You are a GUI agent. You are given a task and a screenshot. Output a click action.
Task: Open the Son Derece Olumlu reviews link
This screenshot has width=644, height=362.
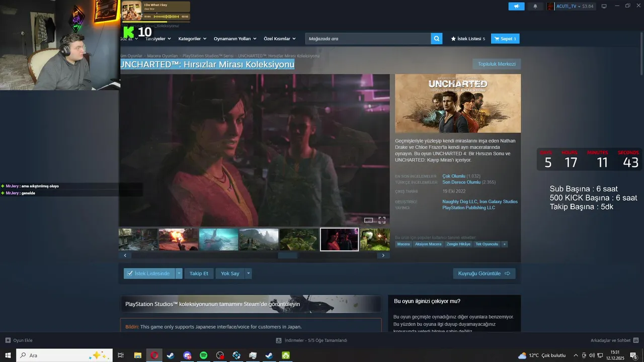(x=461, y=183)
